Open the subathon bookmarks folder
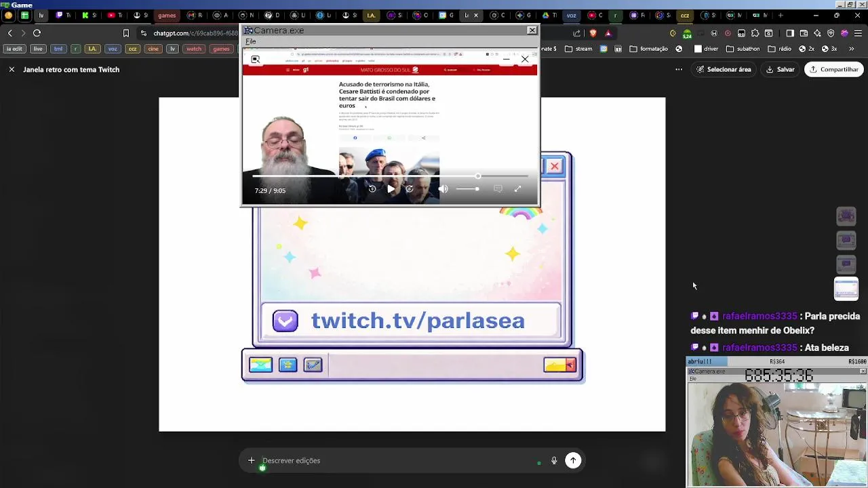Screen dimensions: 868x488 pos(743,49)
